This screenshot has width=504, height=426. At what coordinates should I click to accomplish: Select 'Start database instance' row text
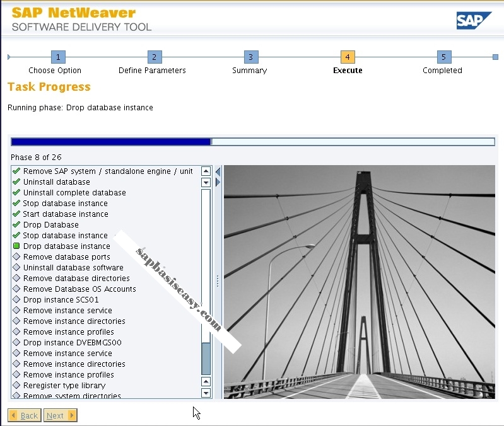pyautogui.click(x=66, y=214)
